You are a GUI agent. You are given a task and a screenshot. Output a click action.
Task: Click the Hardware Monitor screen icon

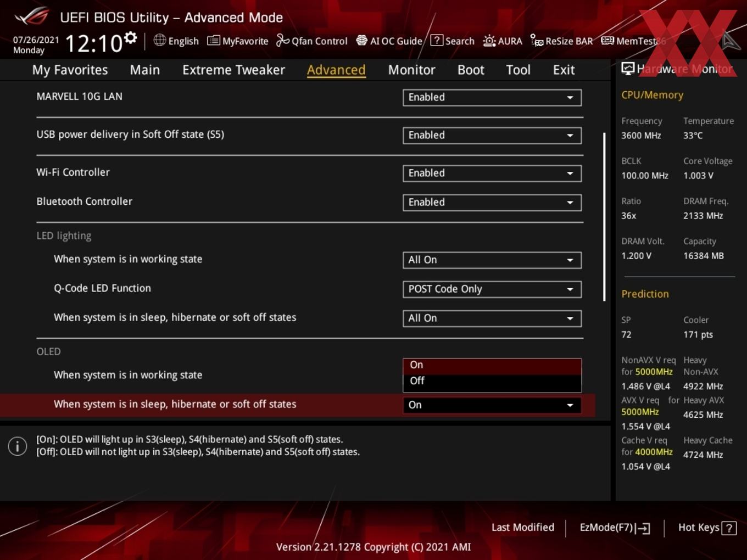628,69
